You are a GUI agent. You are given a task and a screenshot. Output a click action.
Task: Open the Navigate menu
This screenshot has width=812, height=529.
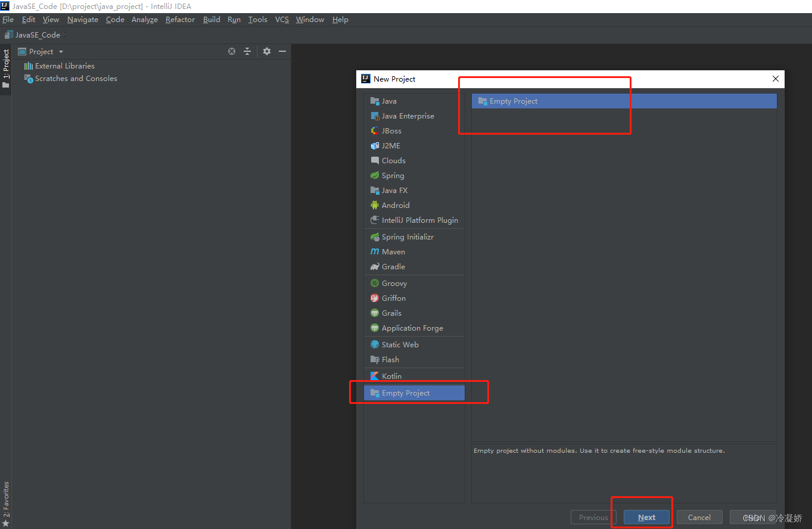pos(83,20)
